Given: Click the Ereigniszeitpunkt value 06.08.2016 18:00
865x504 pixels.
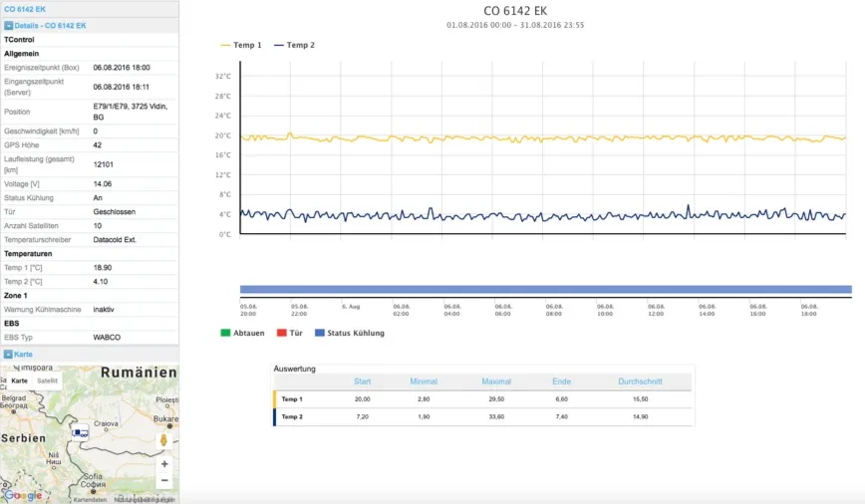Looking at the screenshot, I should 122,68.
